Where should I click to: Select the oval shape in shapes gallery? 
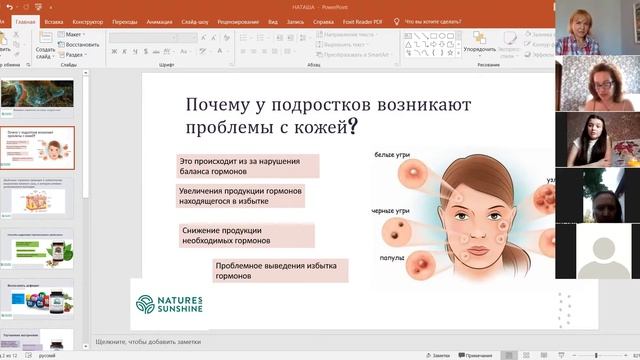442,36
